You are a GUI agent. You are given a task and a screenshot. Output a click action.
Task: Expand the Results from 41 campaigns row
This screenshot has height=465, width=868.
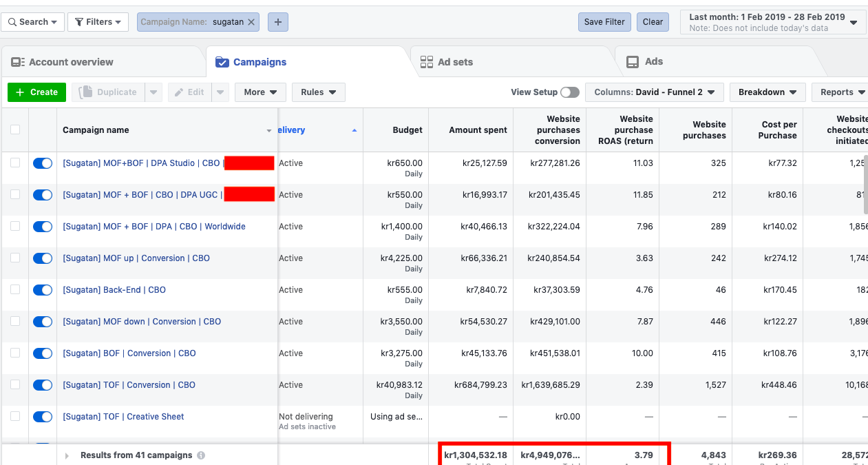pyautogui.click(x=67, y=455)
